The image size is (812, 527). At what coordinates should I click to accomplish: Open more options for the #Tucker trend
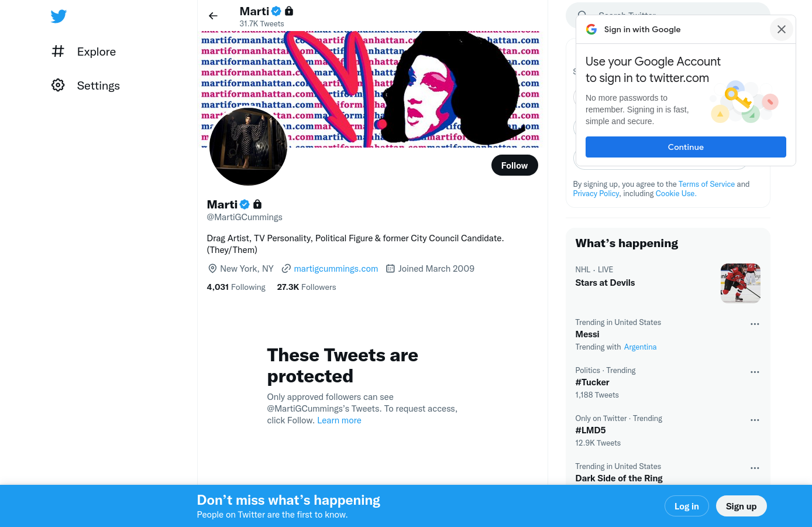tap(755, 372)
